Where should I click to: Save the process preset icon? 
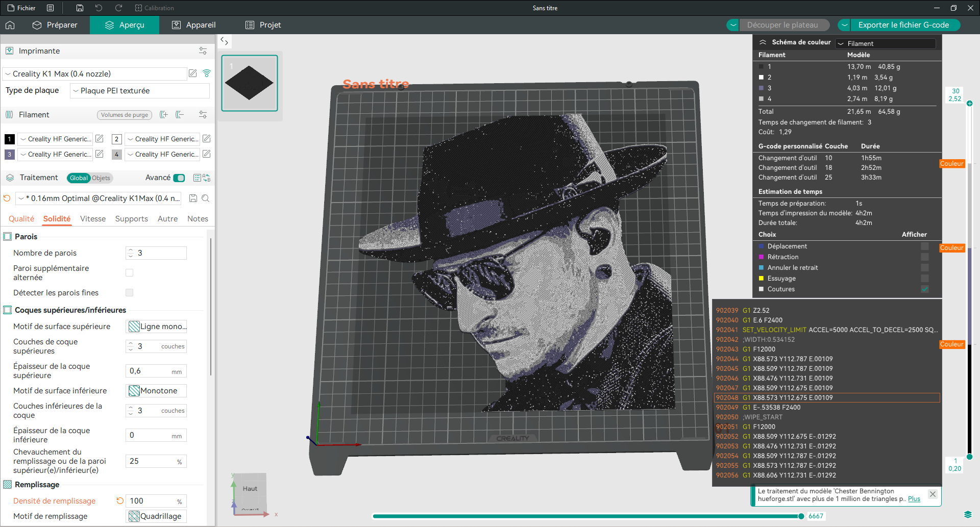coord(193,198)
